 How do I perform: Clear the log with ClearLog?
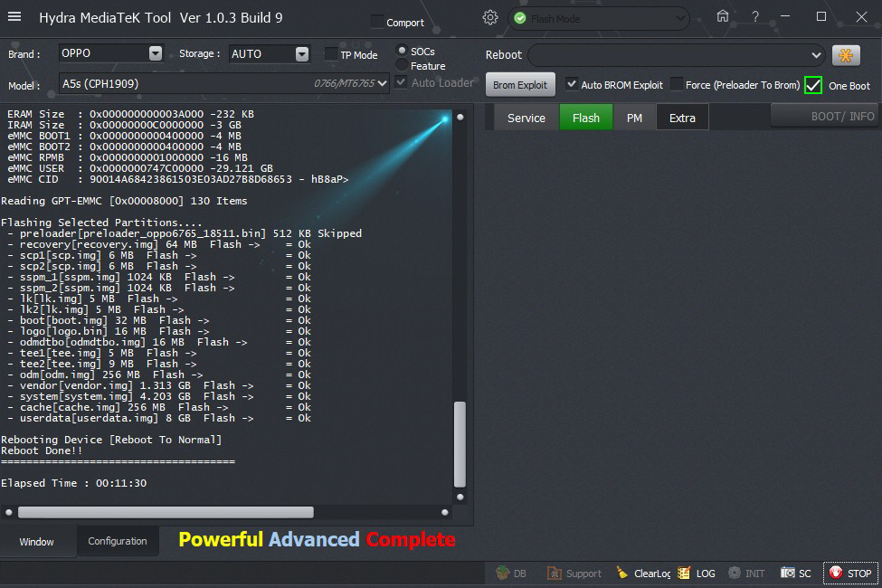pyautogui.click(x=643, y=574)
